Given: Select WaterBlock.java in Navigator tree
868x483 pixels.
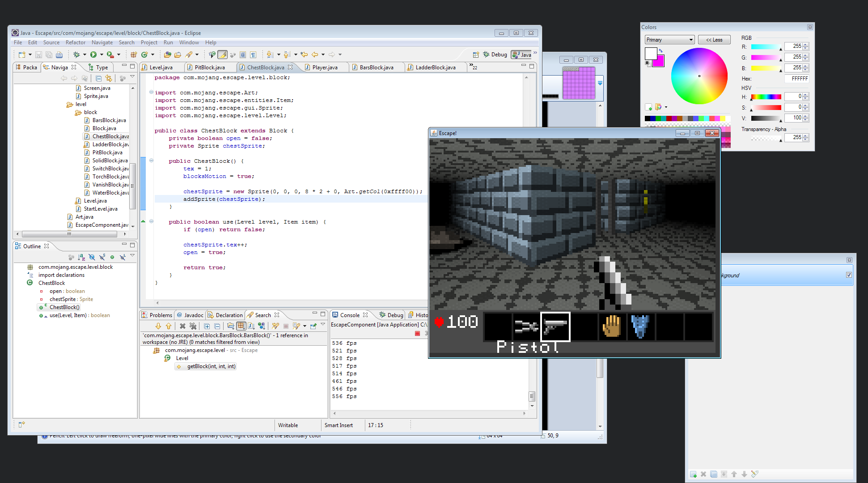Looking at the screenshot, I should click(110, 193).
